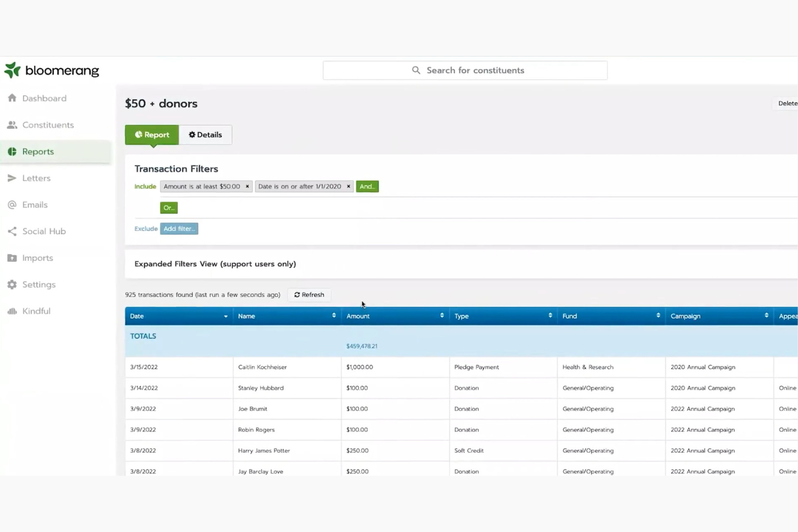
Task: Click the Bloomerang logo
Action: tap(52, 70)
